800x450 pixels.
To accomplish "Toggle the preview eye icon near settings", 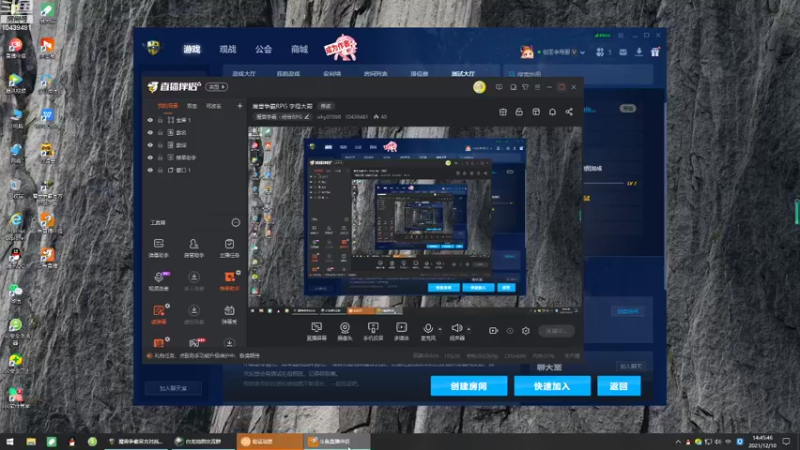I will tap(510, 331).
